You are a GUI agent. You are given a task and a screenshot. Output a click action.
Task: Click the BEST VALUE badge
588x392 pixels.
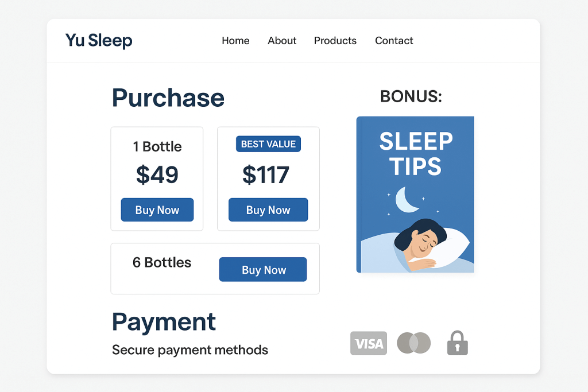(268, 144)
